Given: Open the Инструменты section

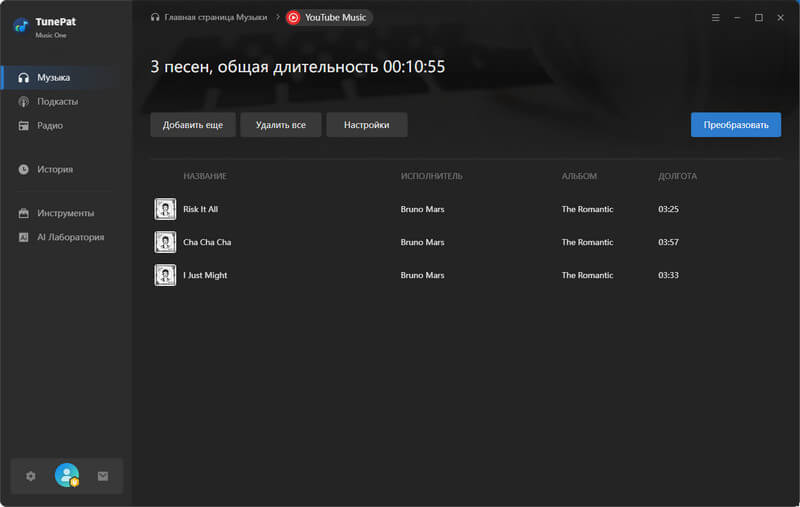Looking at the screenshot, I should 66,213.
